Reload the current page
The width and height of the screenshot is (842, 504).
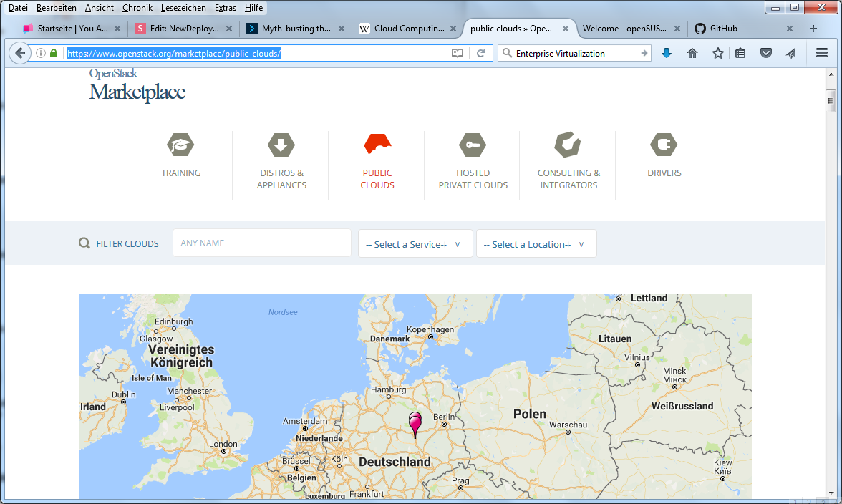[480, 53]
